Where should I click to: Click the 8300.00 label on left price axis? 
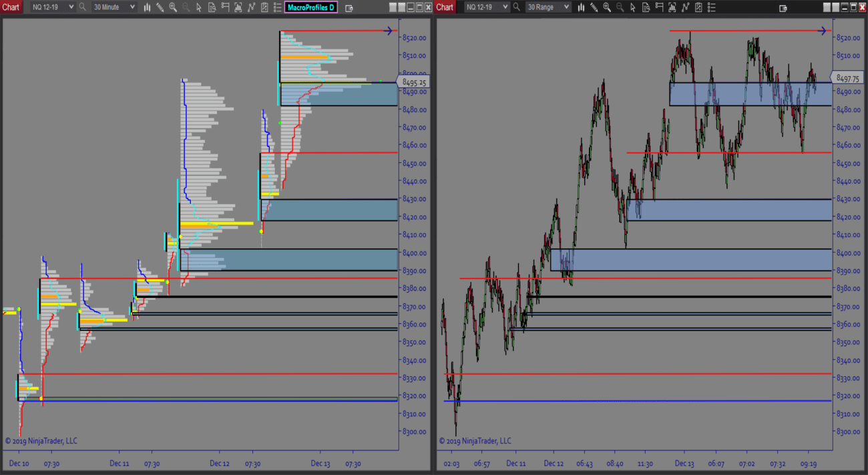414,432
